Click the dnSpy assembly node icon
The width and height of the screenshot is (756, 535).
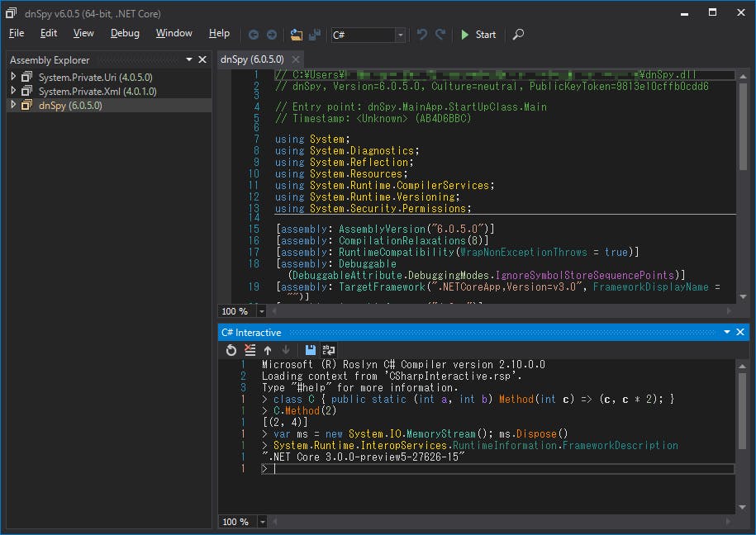pyautogui.click(x=27, y=105)
